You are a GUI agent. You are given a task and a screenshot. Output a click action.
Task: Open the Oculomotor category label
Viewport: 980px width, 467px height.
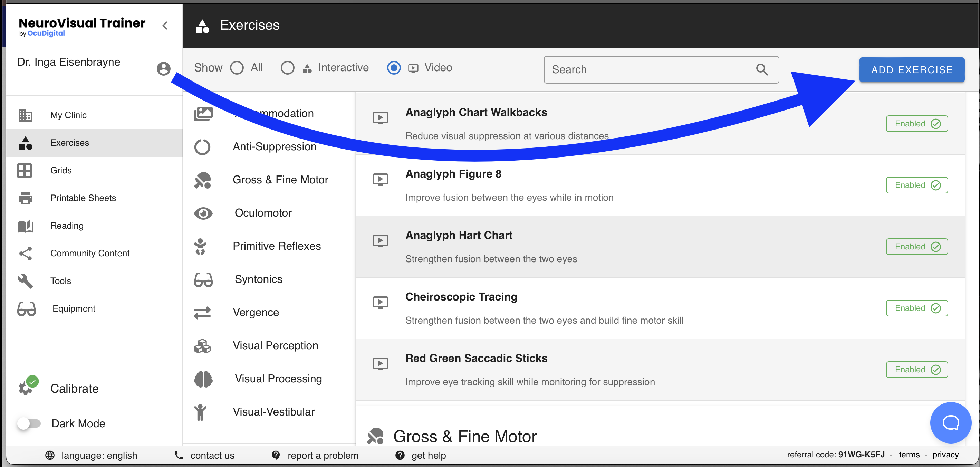(263, 213)
